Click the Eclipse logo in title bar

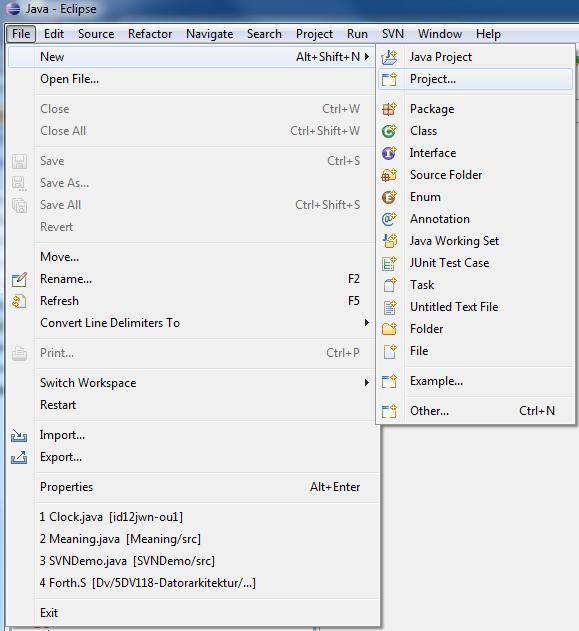coord(13,9)
